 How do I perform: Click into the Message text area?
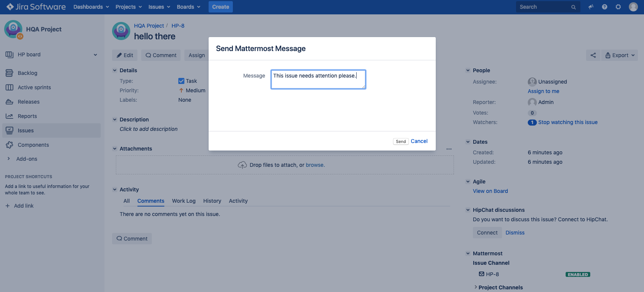318,79
